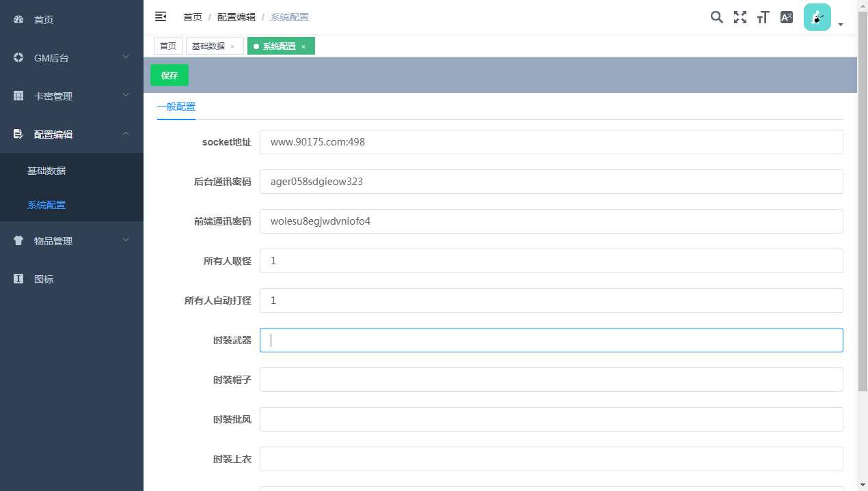Open 首页 from the breadcrumb trail

[192, 16]
